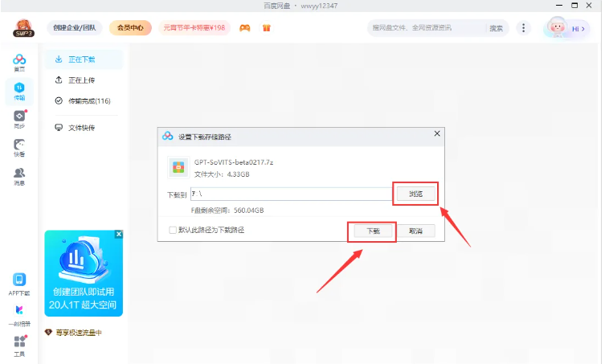
Task: Click the gift box icon in top bar
Action: click(x=266, y=27)
